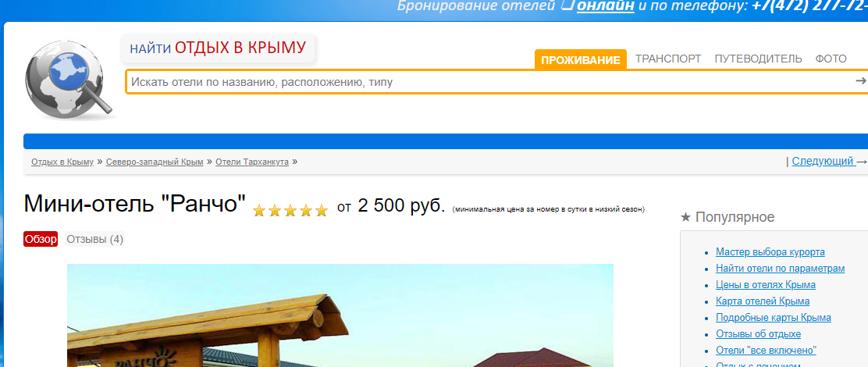The height and width of the screenshot is (367, 868).
Task: Click the star icon beside Популярное heading
Action: (x=685, y=218)
